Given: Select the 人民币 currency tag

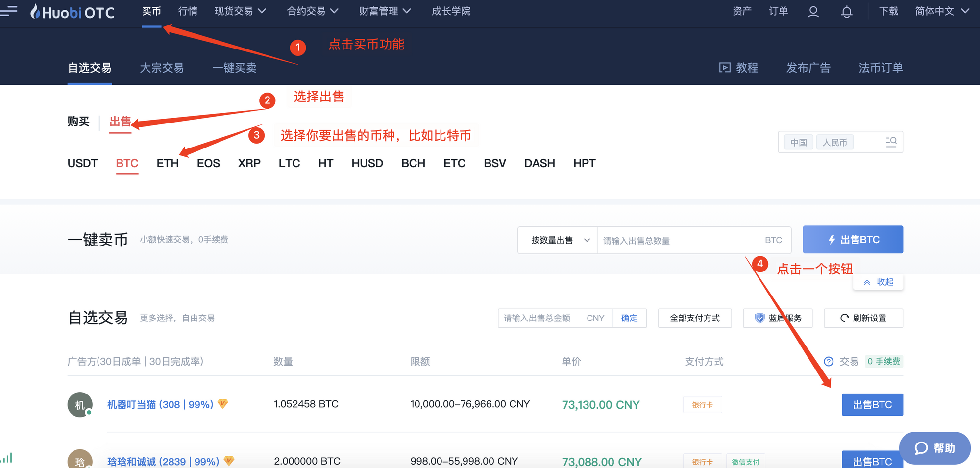Looking at the screenshot, I should click(x=834, y=142).
